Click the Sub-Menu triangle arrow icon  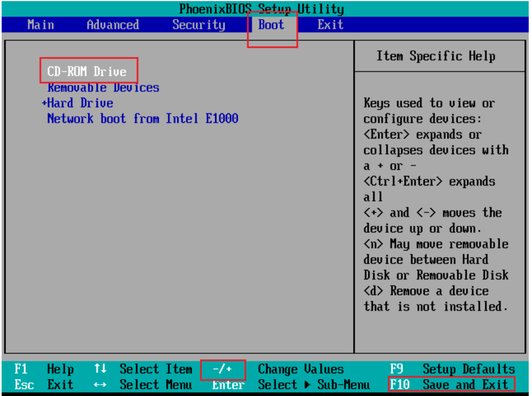[x=307, y=385]
